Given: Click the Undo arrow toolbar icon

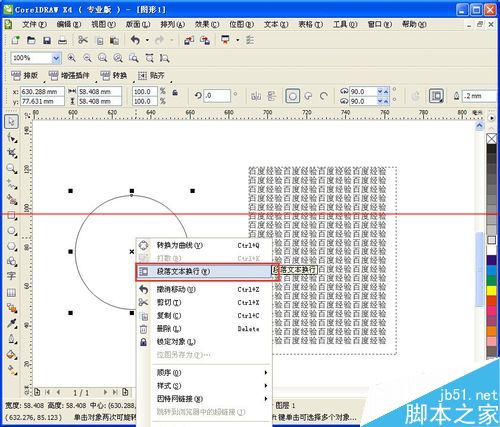Looking at the screenshot, I should click(135, 40).
